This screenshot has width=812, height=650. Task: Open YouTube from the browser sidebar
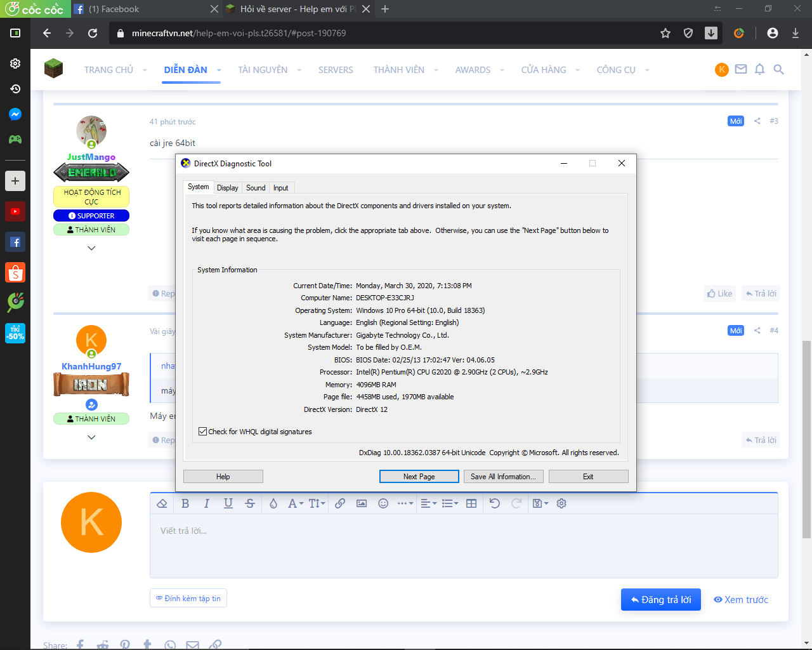15,211
